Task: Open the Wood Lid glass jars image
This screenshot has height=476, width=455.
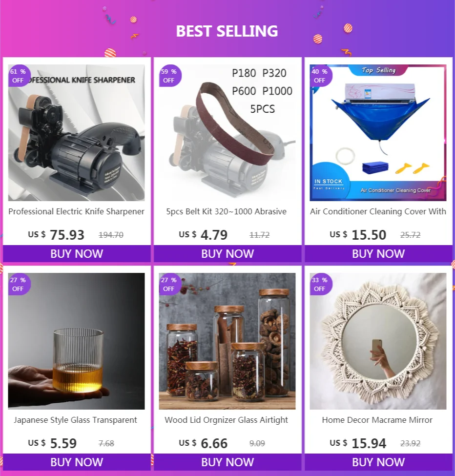Action: click(227, 341)
